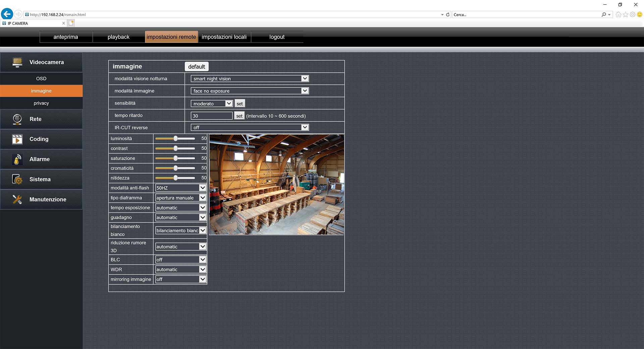
Task: Click the Manutenzione tools icon
Action: (17, 199)
